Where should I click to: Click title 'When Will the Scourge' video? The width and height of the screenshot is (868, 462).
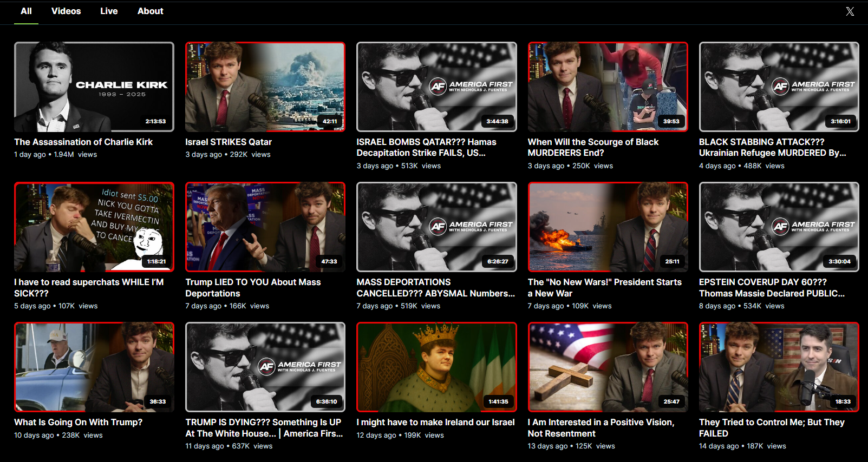click(x=593, y=147)
